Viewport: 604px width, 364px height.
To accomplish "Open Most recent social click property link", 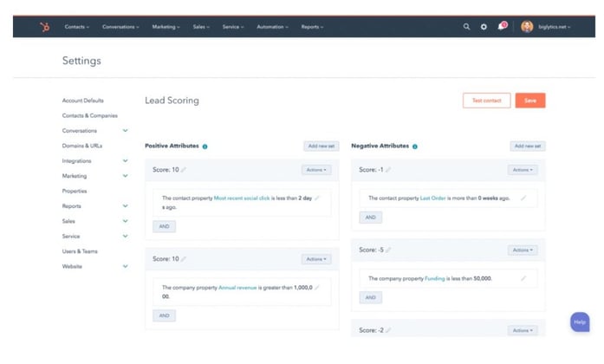I will coord(242,198).
